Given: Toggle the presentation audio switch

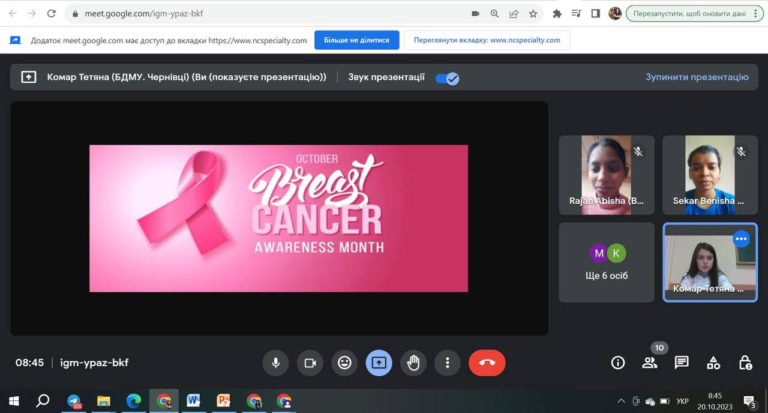Looking at the screenshot, I should click(x=447, y=77).
